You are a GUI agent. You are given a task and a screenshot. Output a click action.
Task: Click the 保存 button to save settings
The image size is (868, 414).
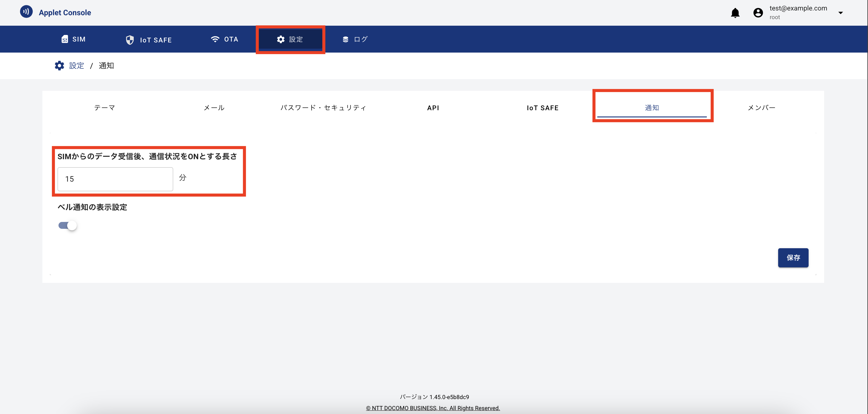pos(793,257)
